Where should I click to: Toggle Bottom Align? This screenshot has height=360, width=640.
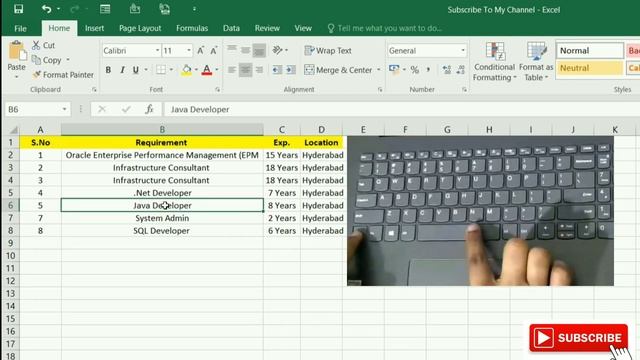pos(259,50)
